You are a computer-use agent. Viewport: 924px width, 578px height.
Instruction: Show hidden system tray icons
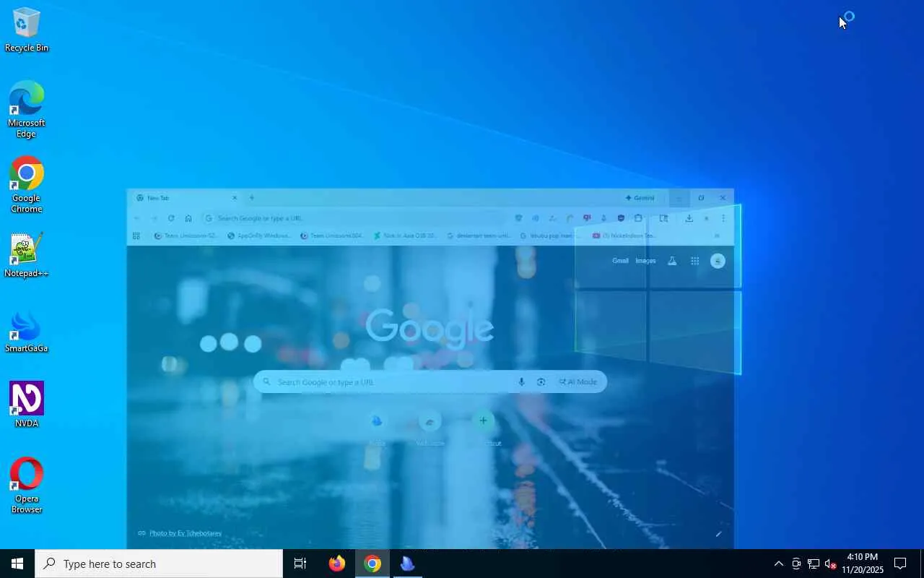pos(778,564)
